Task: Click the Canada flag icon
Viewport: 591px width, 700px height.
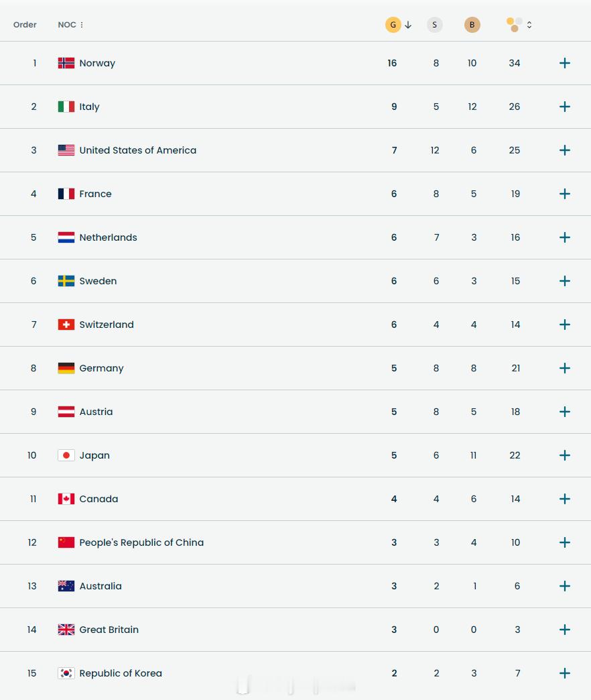Action: tap(66, 499)
